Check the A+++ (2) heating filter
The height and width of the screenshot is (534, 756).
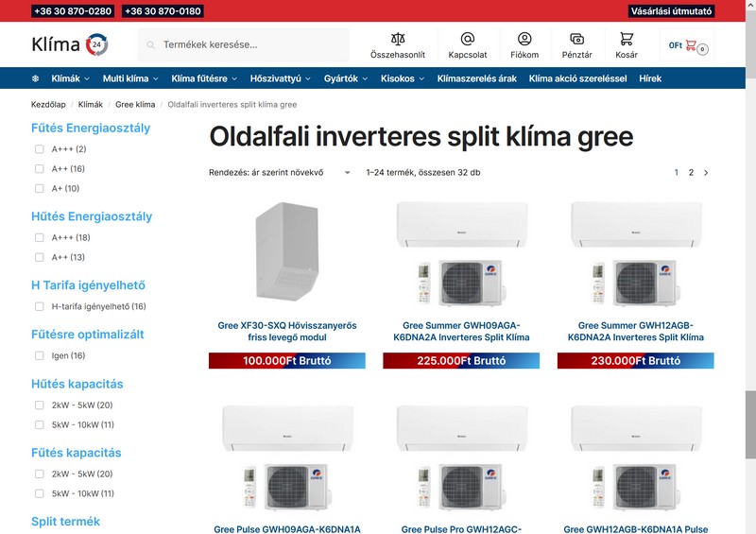coord(40,149)
